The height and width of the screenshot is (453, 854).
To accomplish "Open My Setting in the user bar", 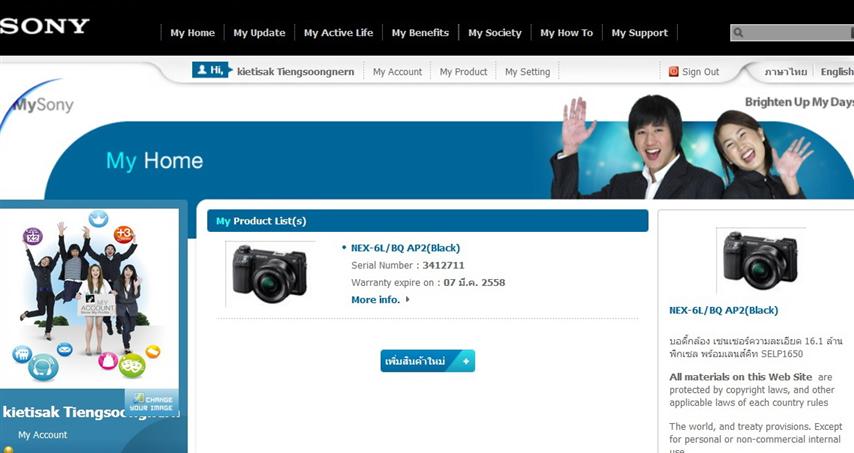I will click(x=527, y=72).
